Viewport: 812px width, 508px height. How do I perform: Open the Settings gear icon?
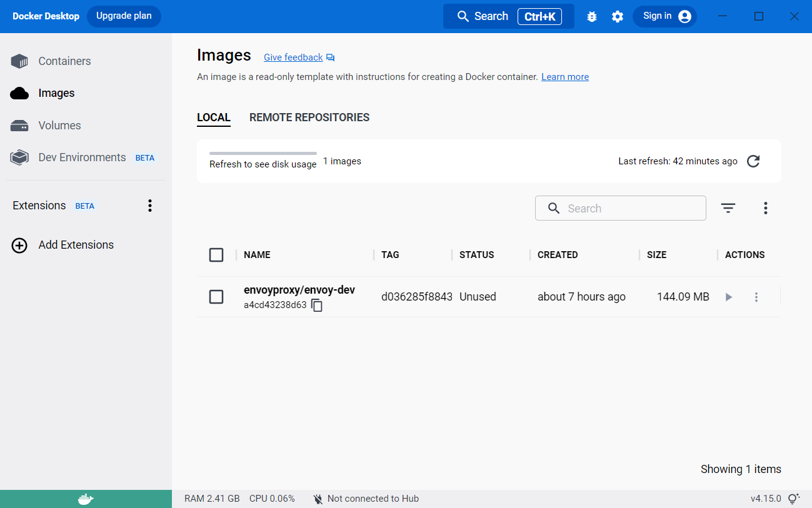[618, 17]
